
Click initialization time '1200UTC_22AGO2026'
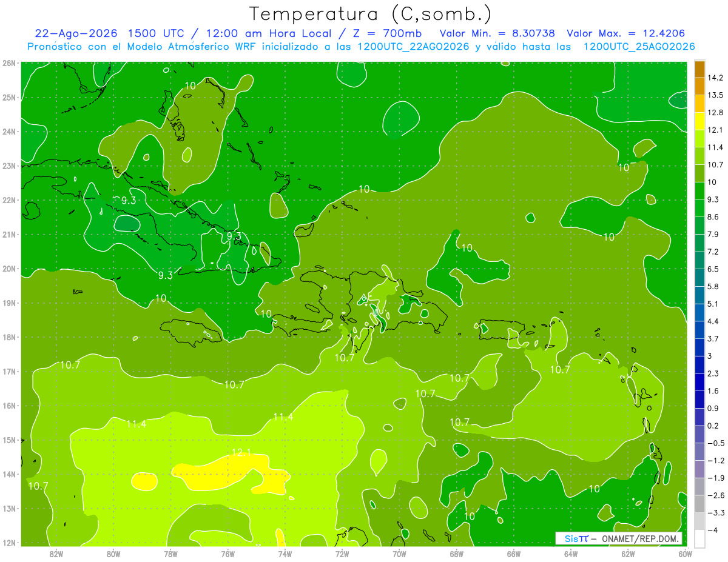(413, 47)
